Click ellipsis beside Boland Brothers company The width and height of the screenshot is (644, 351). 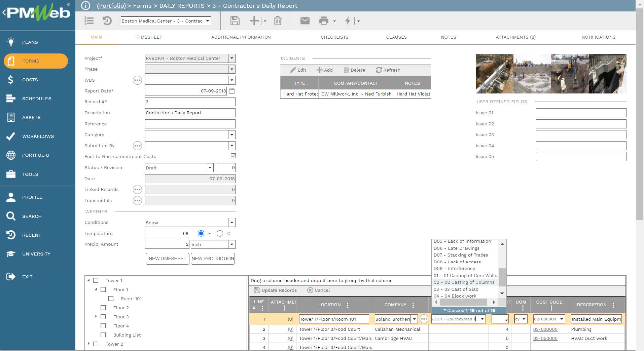424,319
